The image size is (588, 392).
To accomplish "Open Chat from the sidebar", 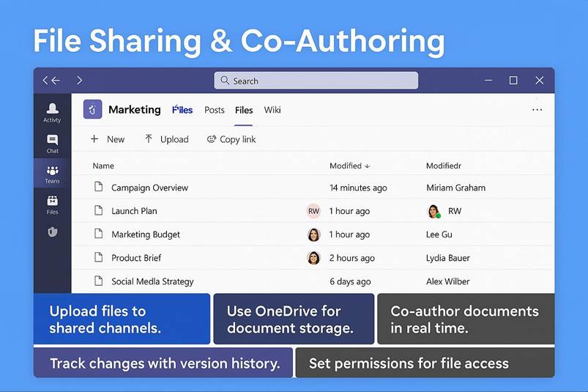I will tap(52, 144).
